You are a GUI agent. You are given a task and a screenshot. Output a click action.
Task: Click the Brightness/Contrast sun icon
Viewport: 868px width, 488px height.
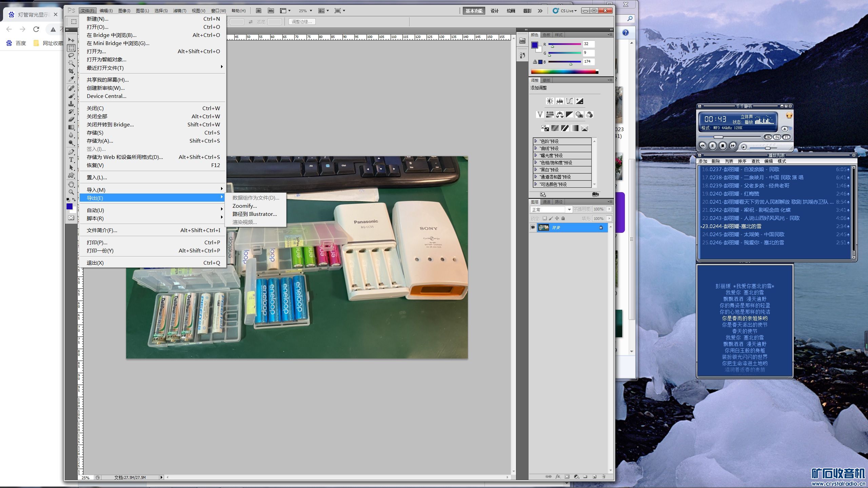point(550,101)
